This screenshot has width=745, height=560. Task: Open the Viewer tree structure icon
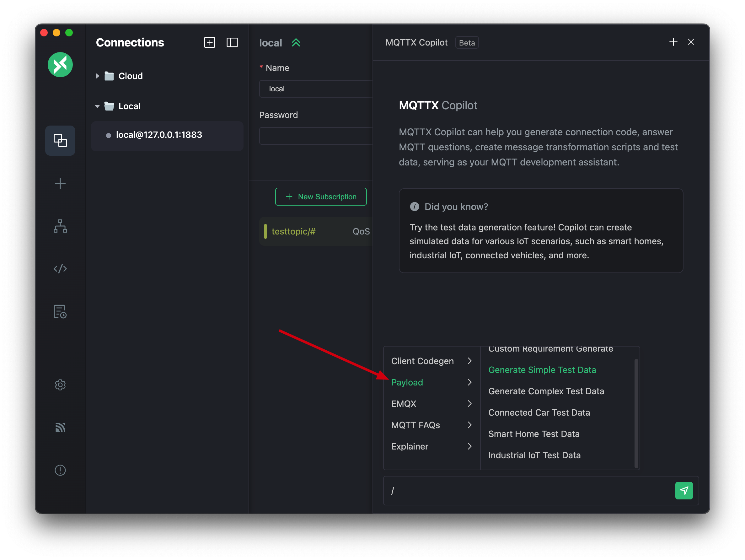pyautogui.click(x=60, y=226)
